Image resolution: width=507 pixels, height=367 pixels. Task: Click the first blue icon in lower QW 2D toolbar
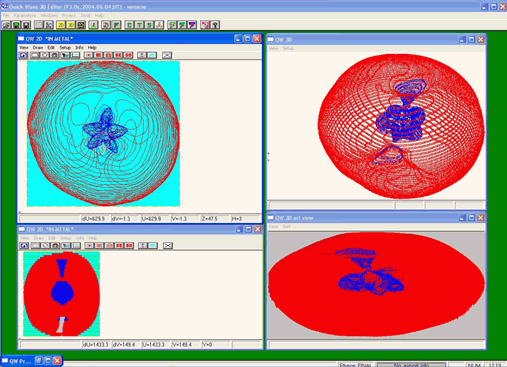point(24,246)
